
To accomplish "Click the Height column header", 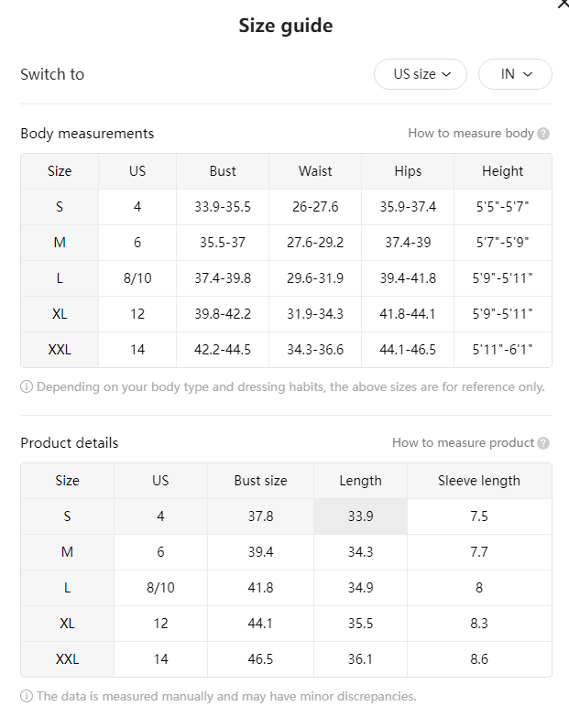I will coord(503,171).
